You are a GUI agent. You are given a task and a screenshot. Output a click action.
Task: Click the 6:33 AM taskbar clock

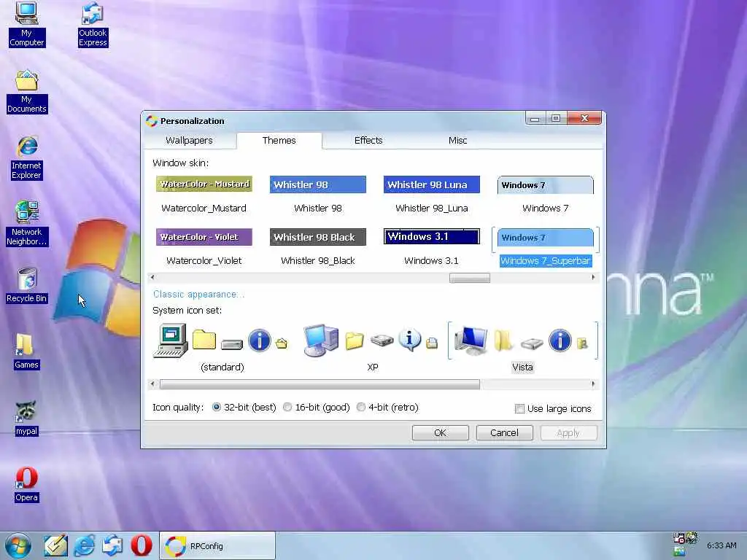tap(721, 545)
